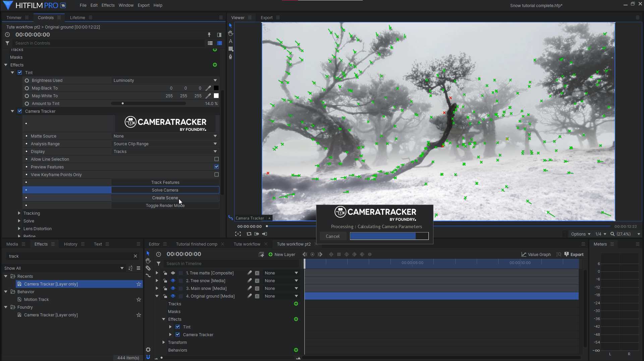Image resolution: width=644 pixels, height=361 pixels.
Task: Disable the Tint effect in Controls
Action: pos(20,73)
